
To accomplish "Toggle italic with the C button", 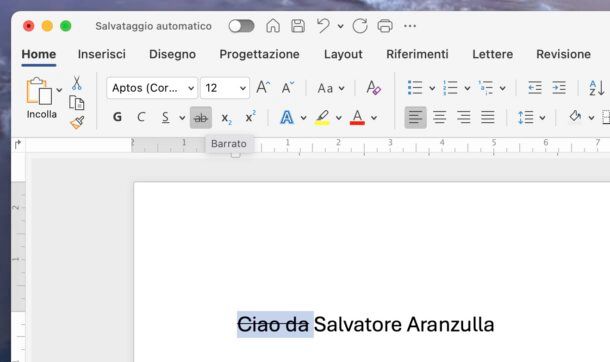I will [x=141, y=117].
